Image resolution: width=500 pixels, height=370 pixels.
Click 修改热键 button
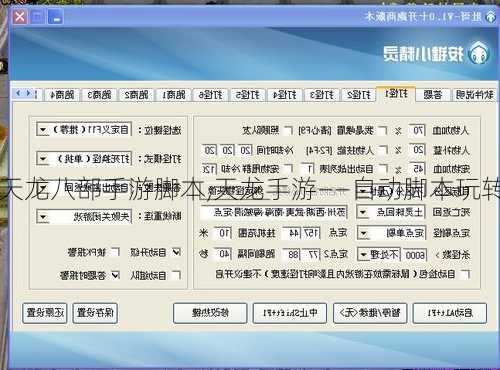(x=210, y=313)
